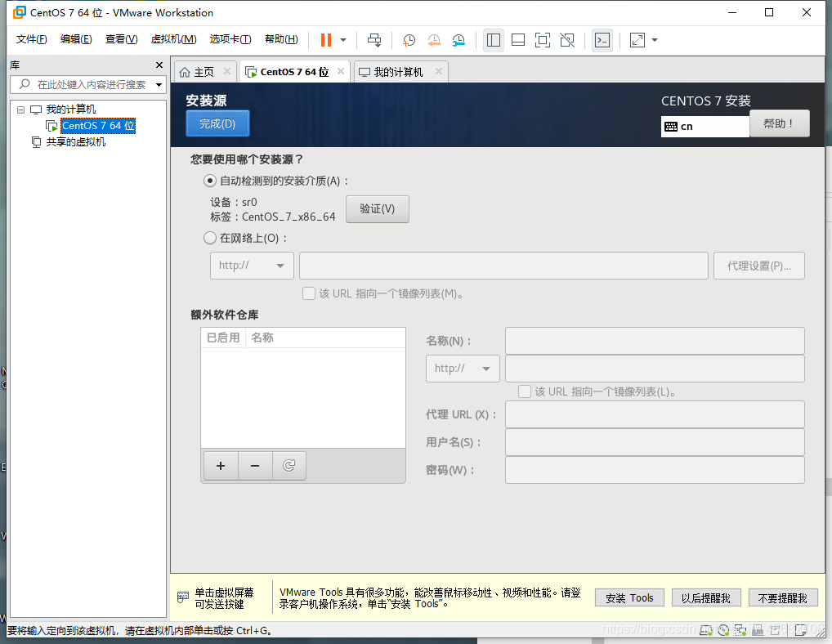Viewport: 832px width, 644px height.
Task: Open the 查看(V) menu
Action: pyautogui.click(x=122, y=39)
